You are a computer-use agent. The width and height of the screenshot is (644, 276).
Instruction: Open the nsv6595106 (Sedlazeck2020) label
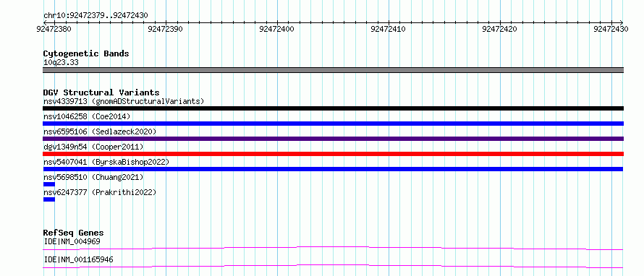pyautogui.click(x=100, y=131)
